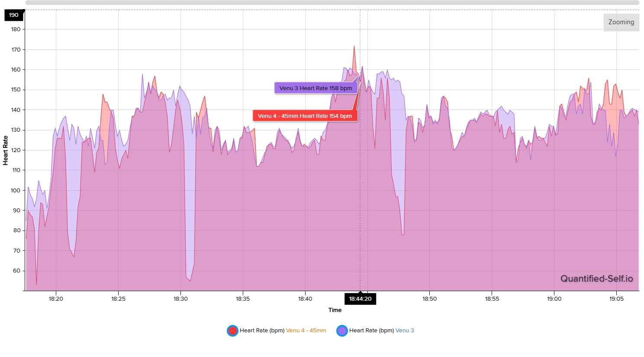Click the blue "Venu 3" legend text

pyautogui.click(x=405, y=331)
